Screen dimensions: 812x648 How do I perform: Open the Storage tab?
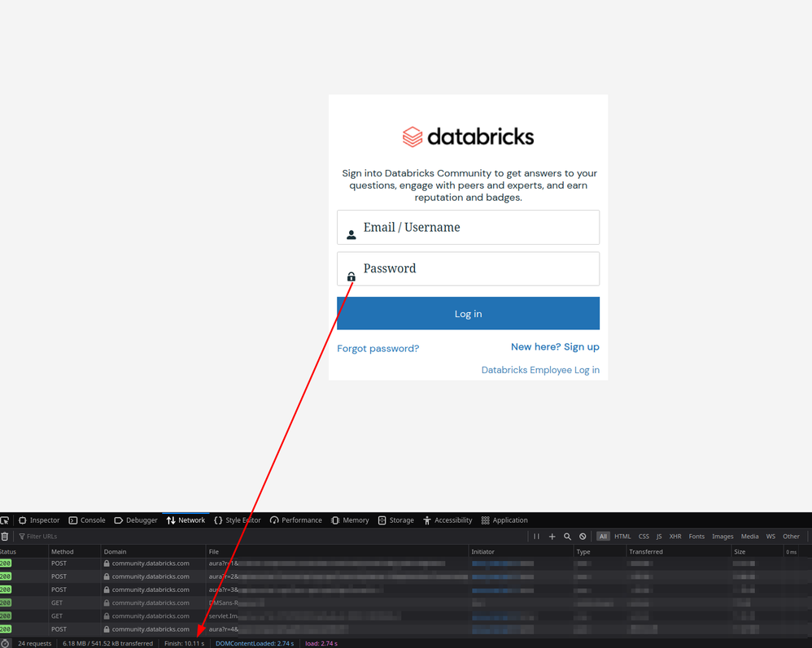click(395, 520)
